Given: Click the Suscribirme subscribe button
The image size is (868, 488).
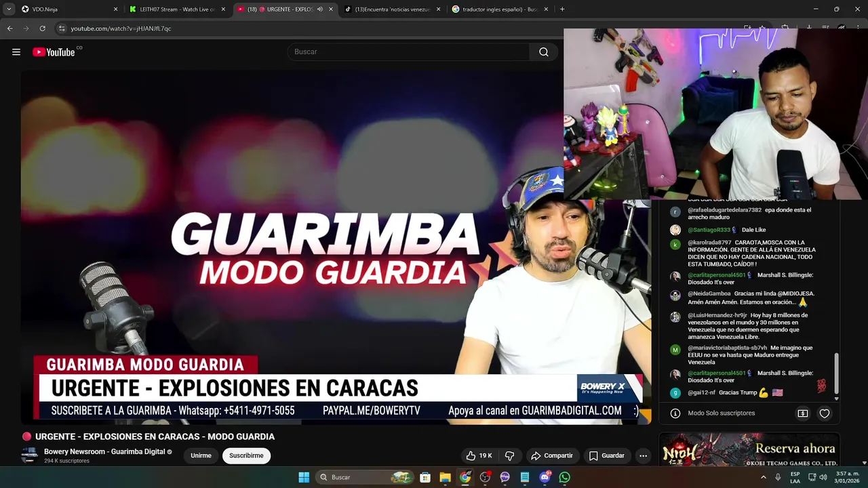Looking at the screenshot, I should [x=246, y=455].
